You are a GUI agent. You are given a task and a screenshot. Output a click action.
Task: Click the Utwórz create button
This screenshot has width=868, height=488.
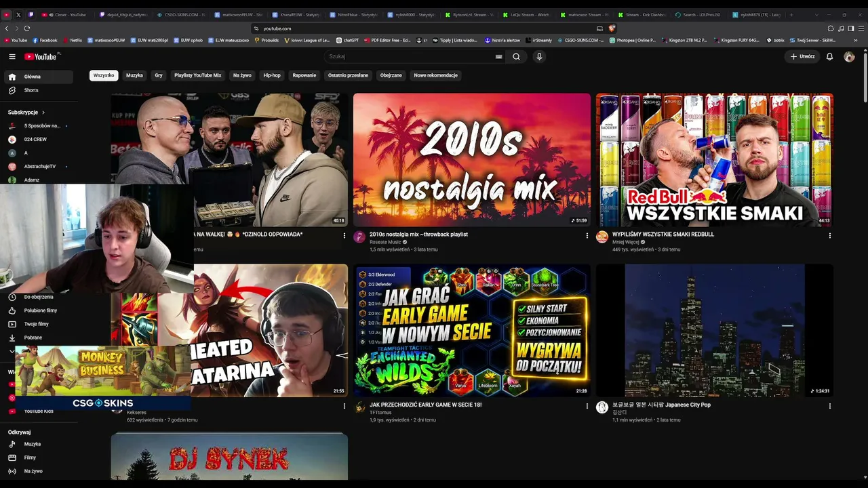point(802,56)
